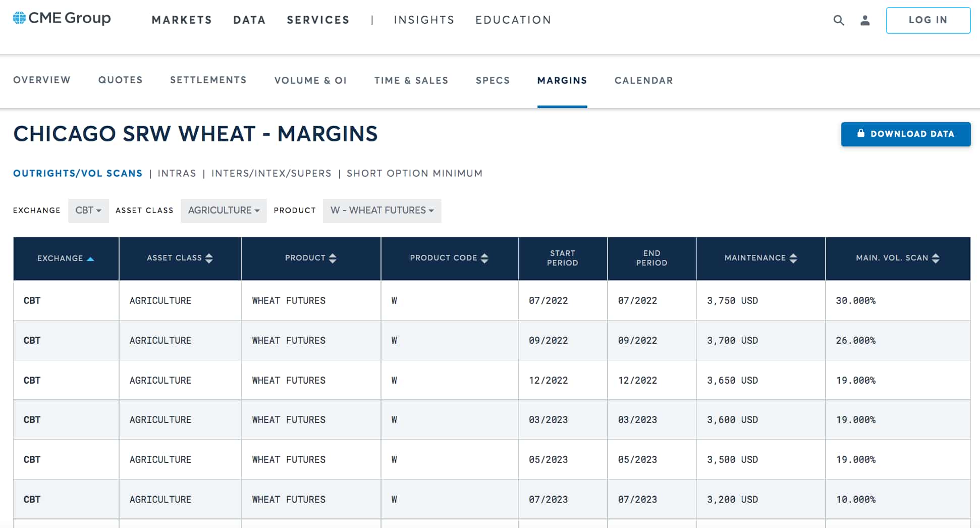Sort the Product Code column
980x528 pixels.
click(484, 258)
